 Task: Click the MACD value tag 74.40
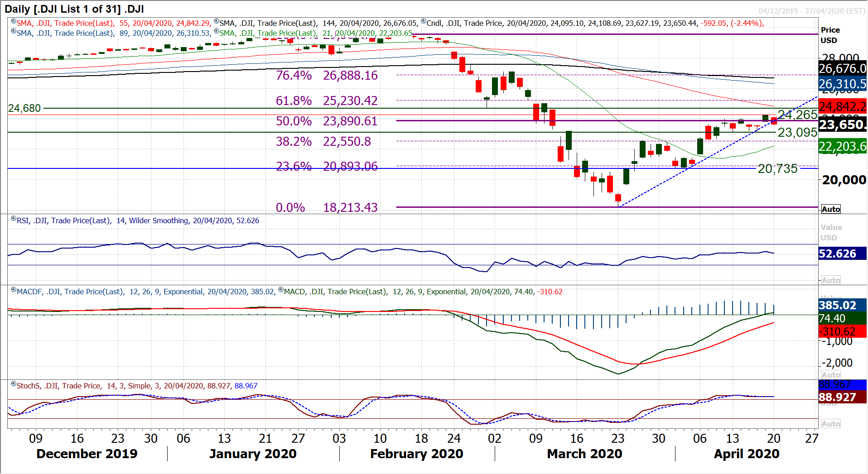tap(843, 318)
